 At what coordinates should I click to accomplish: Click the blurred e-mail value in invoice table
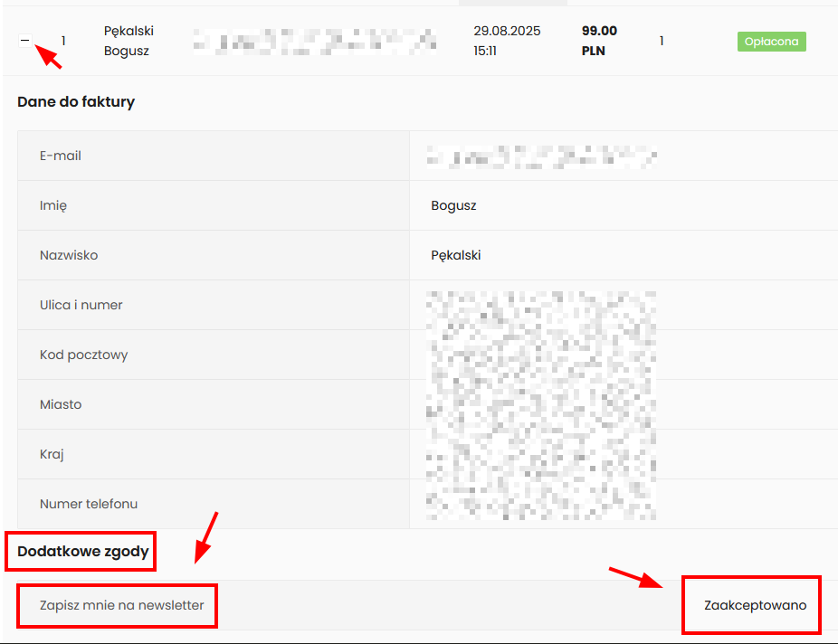541,156
